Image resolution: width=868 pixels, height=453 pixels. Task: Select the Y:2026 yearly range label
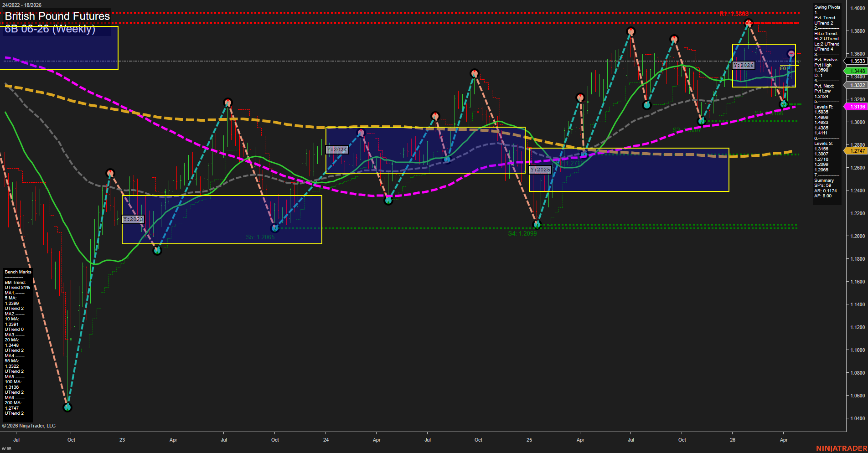pos(744,66)
